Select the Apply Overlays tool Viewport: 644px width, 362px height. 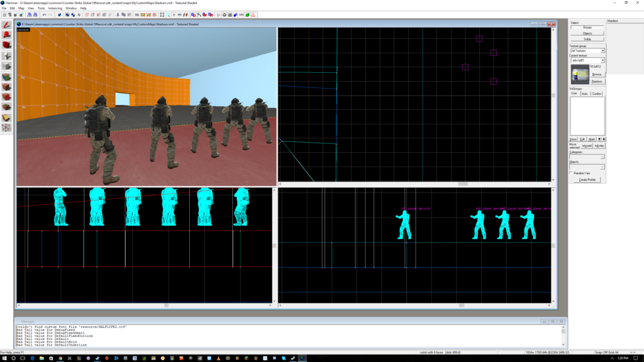coord(6,107)
